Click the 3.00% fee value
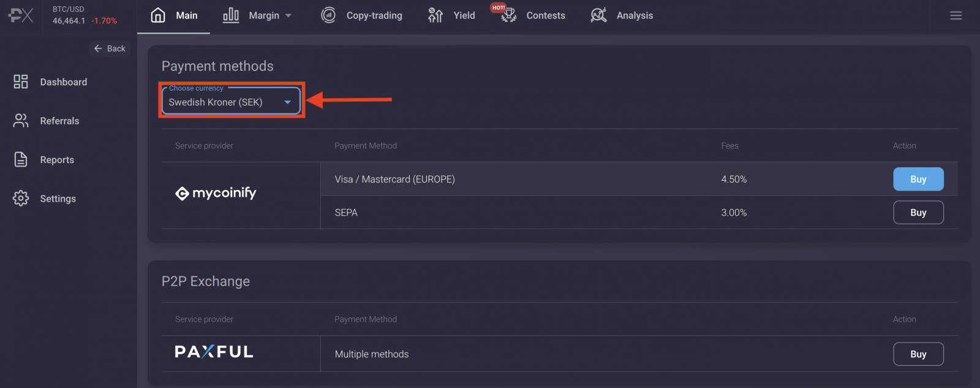The width and height of the screenshot is (980, 388). tap(734, 212)
